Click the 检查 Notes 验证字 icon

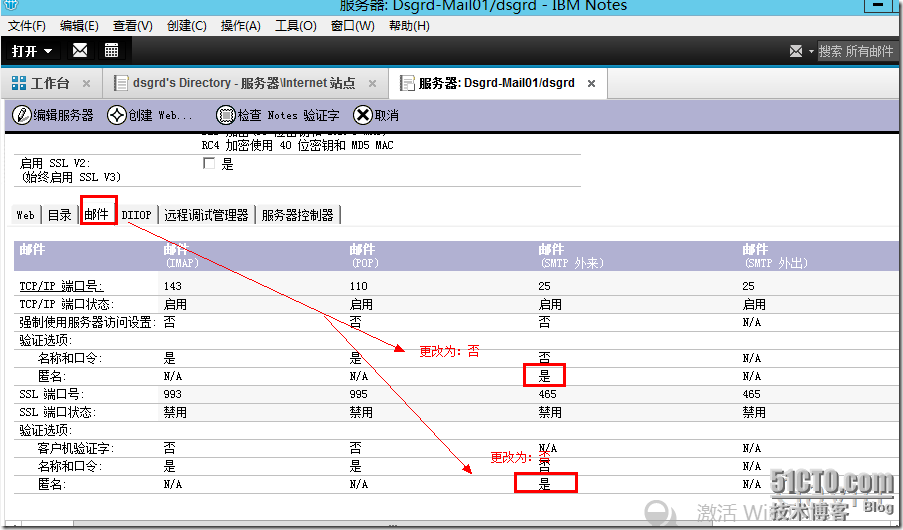(225, 115)
